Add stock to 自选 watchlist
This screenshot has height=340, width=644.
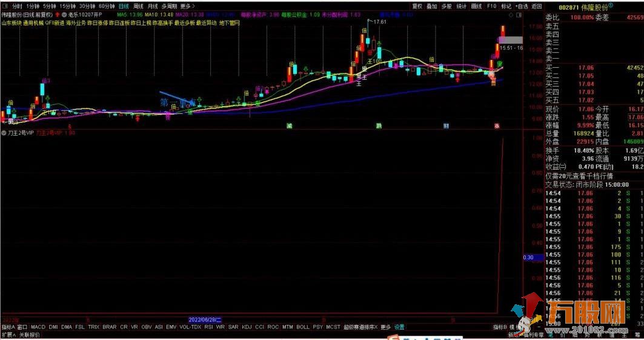click(x=522, y=6)
